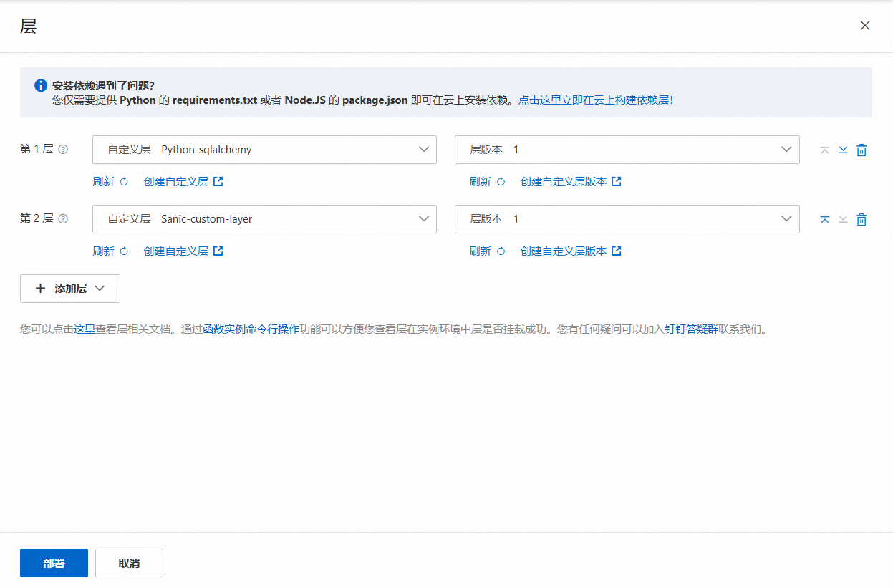Screen dimensions: 893x588
Task: Open the layer 1 层版本 dropdown
Action: coord(627,150)
